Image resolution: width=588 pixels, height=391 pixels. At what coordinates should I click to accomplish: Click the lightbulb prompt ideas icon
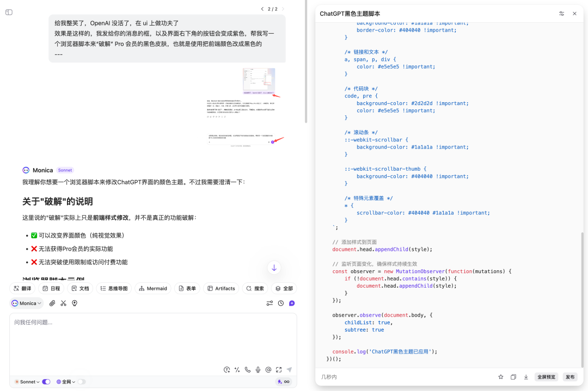[x=75, y=303]
